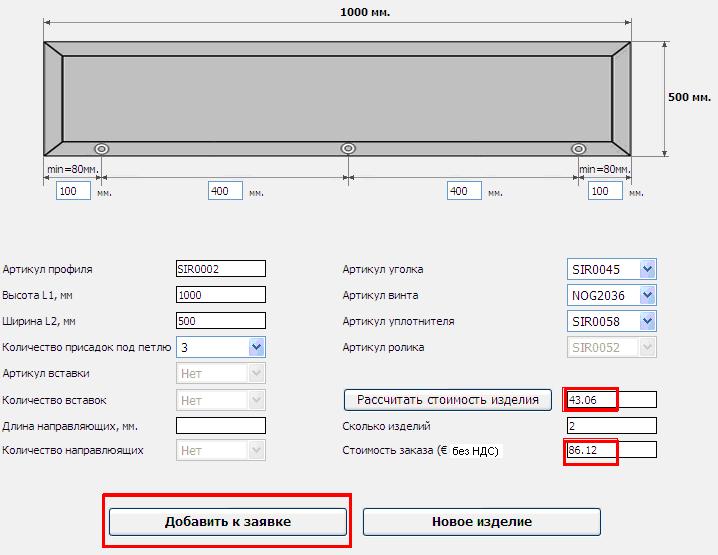Click the calculated item cost field showing 43.06
The image size is (718, 555).
[x=611, y=400]
